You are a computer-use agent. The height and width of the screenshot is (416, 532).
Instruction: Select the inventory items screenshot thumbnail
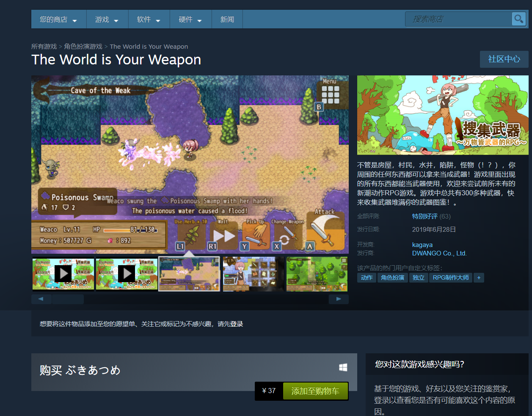(254, 274)
